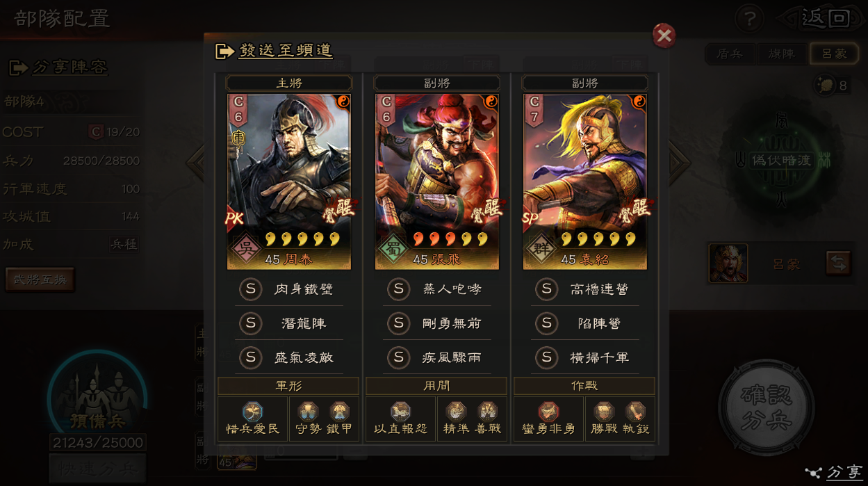This screenshot has width=868, height=486.
Task: Close the share formation popup
Action: tap(664, 35)
